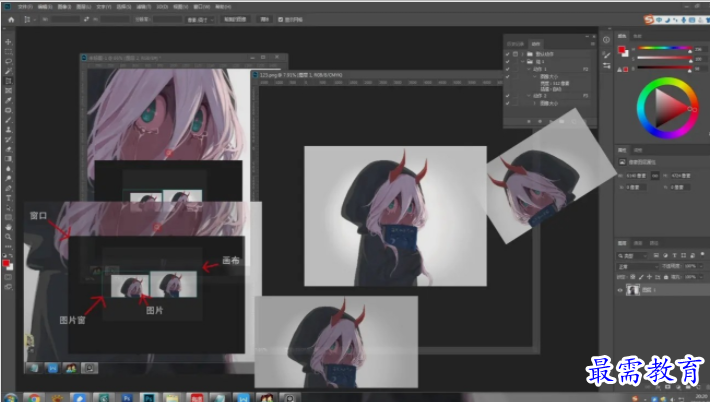Select the Clone Stamp tool
This screenshot has width=710, height=402.
[8, 130]
